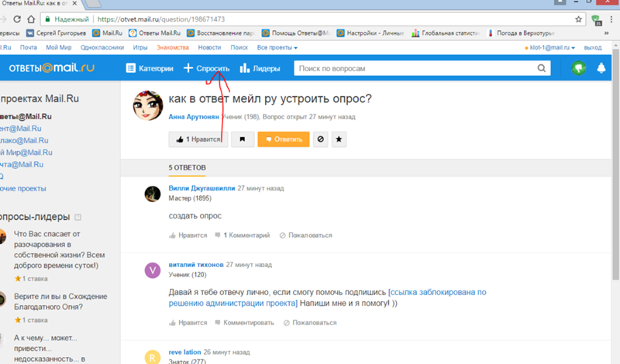Viewport: 620px width, 364px height.
Task: Open the green profile avatar in the header
Action: 578,68
